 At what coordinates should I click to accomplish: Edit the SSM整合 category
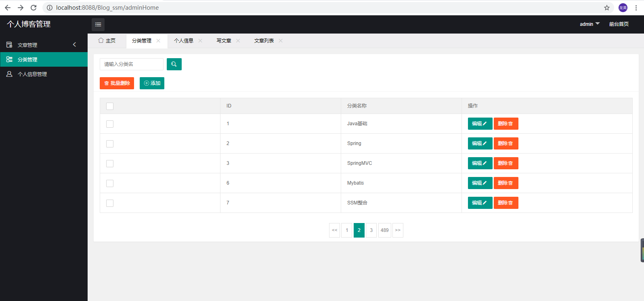coord(480,203)
